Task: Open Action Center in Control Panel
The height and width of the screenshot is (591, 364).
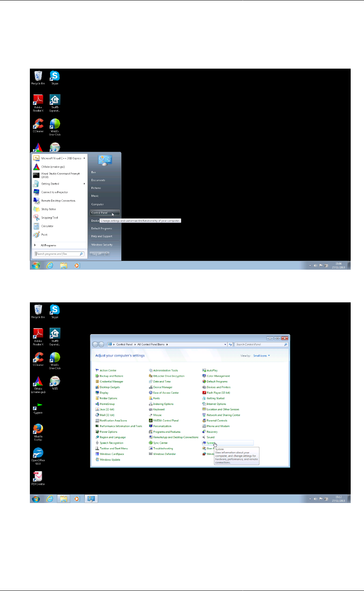Action: (x=106, y=370)
